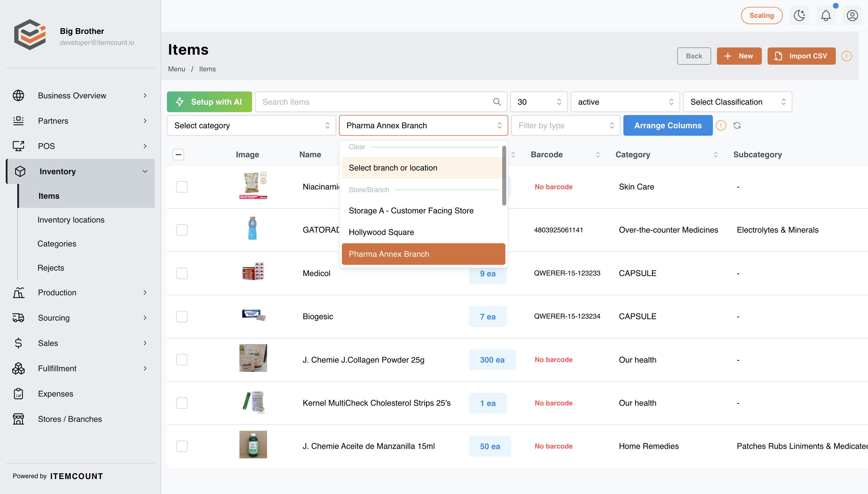The image size is (868, 494).
Task: Click the New item button
Action: 739,56
